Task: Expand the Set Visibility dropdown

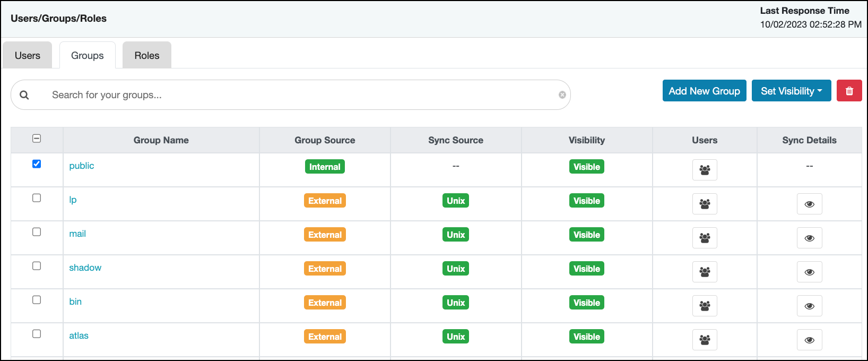Action: (x=791, y=91)
